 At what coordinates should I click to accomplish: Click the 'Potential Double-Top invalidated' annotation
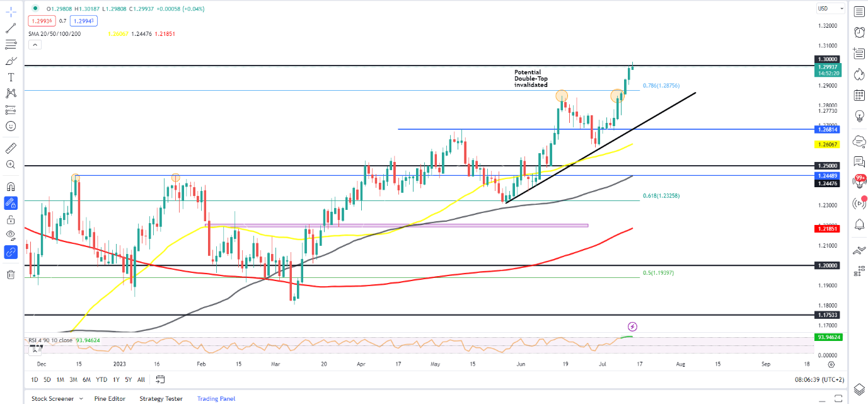tap(531, 78)
